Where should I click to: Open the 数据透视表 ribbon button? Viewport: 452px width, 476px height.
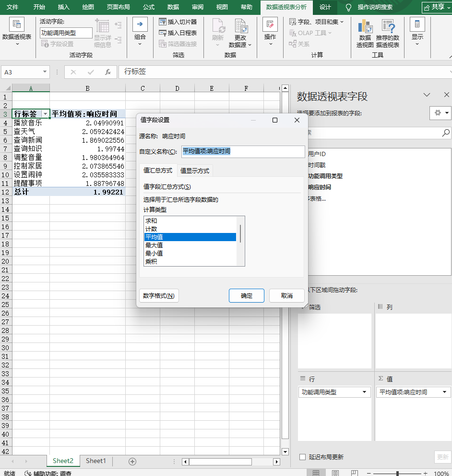(x=17, y=32)
